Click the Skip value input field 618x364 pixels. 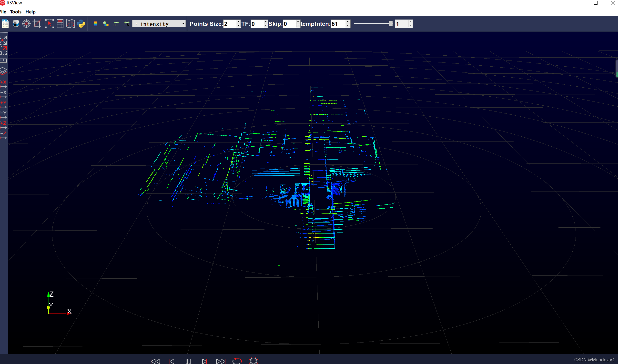[289, 24]
